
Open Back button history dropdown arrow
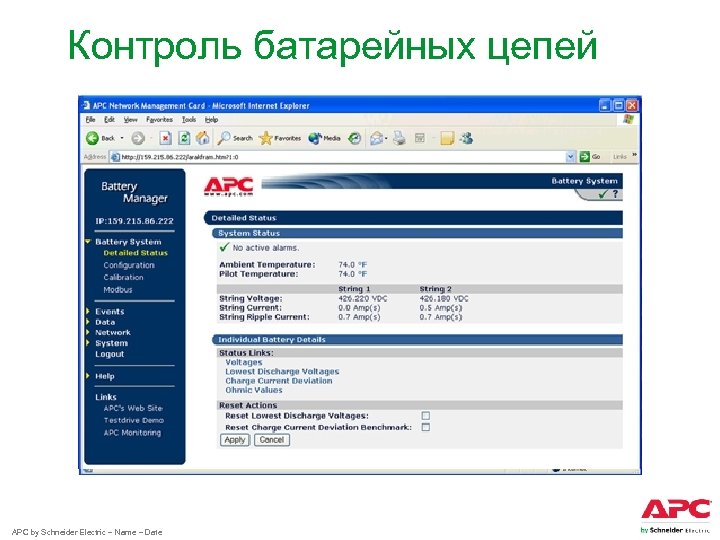pyautogui.click(x=122, y=138)
